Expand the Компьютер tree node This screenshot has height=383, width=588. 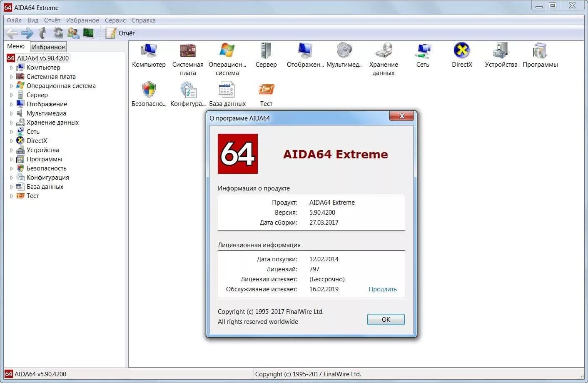click(12, 68)
